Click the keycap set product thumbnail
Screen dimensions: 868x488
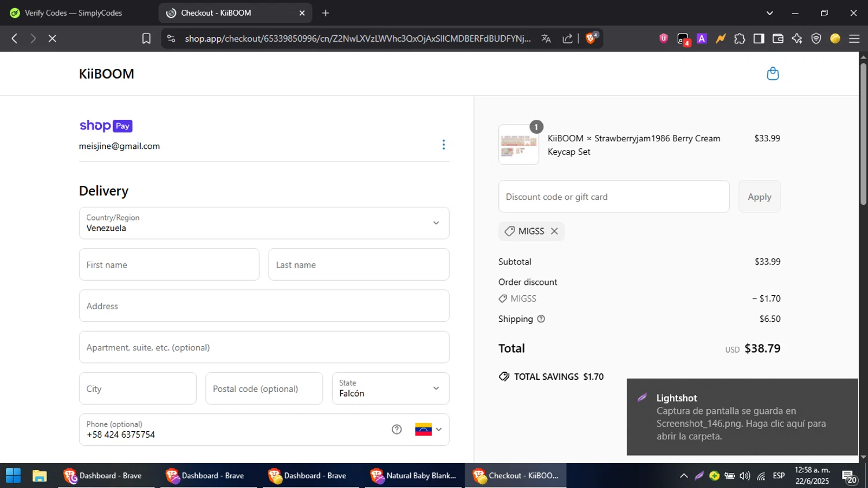pos(518,145)
